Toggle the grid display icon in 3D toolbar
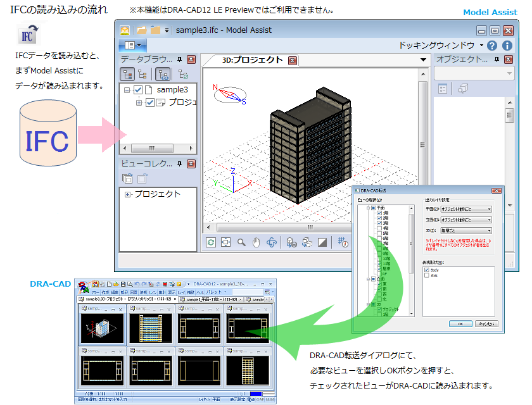This screenshot has width=532, height=405. point(343,242)
